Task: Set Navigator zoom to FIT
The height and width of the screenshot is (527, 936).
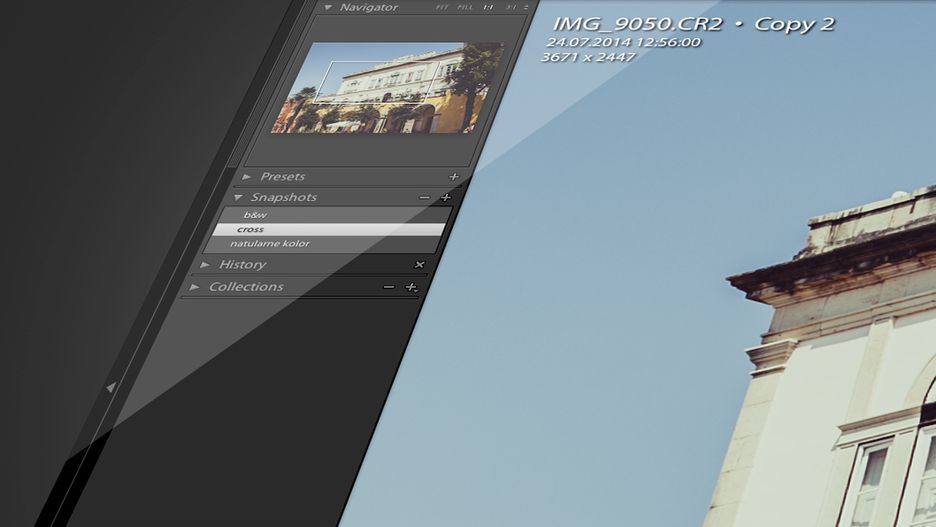Action: pyautogui.click(x=442, y=7)
